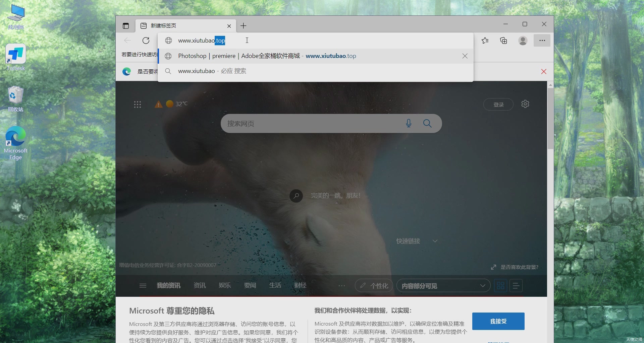This screenshot has height=343, width=644.
Task: Click 是否喜欢此背景? expand link
Action: [x=515, y=267]
